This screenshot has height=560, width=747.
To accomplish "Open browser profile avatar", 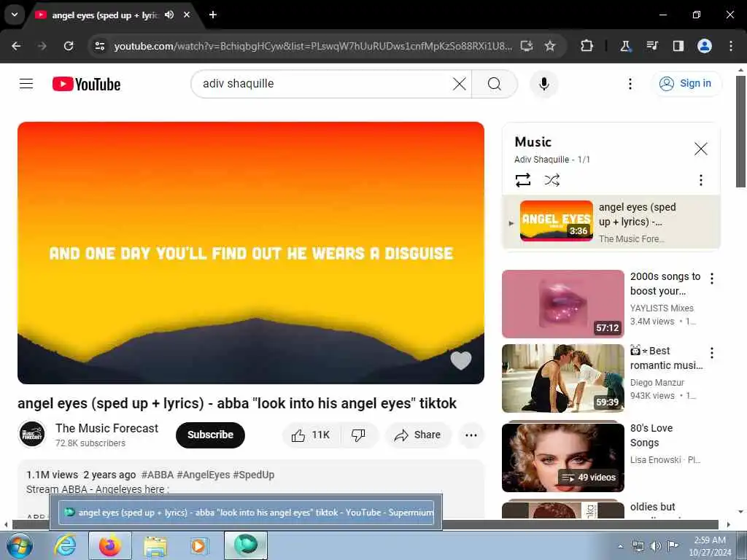I will pyautogui.click(x=705, y=46).
